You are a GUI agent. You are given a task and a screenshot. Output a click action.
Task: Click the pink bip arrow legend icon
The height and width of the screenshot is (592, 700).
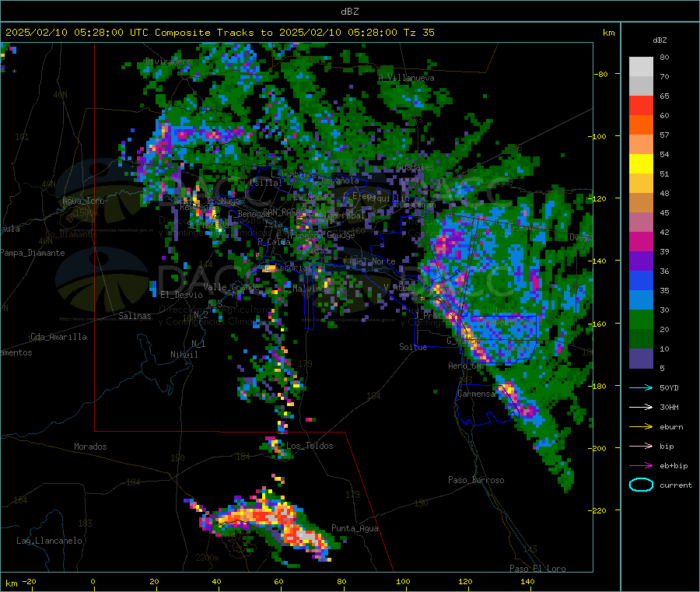tap(641, 446)
